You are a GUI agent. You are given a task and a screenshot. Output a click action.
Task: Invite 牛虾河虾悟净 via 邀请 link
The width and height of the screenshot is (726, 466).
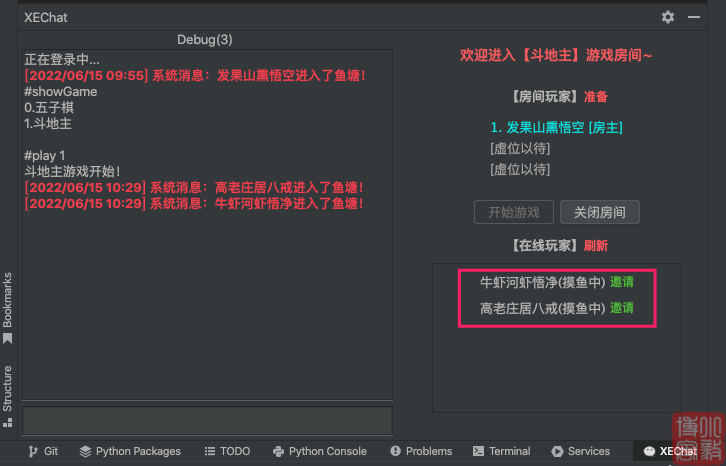(621, 282)
